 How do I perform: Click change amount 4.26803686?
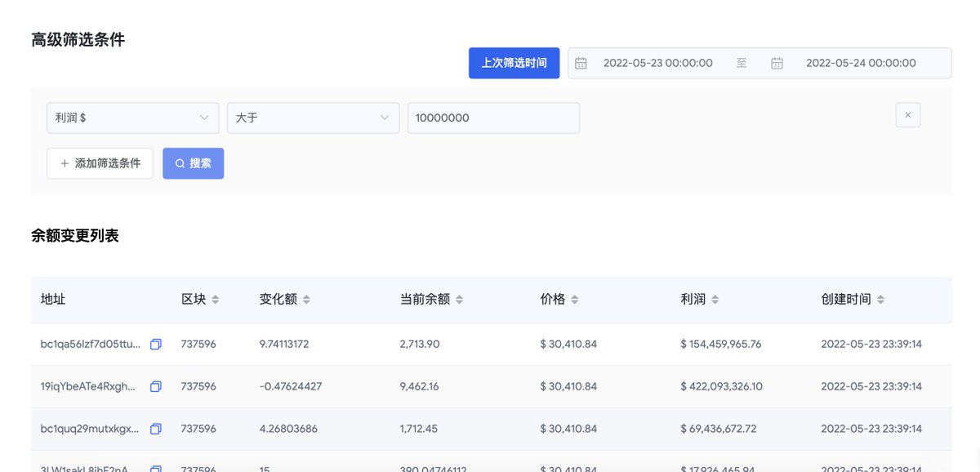point(289,429)
